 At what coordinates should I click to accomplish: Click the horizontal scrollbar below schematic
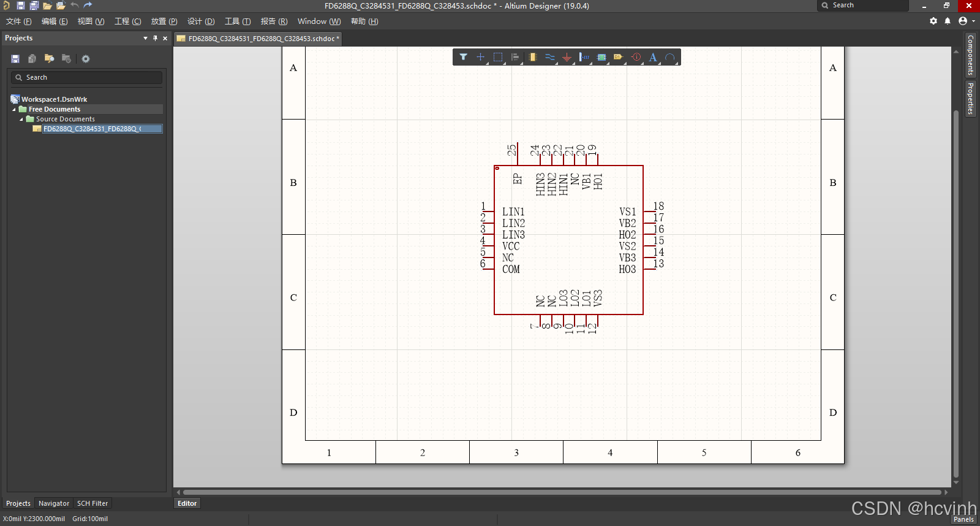click(x=562, y=492)
